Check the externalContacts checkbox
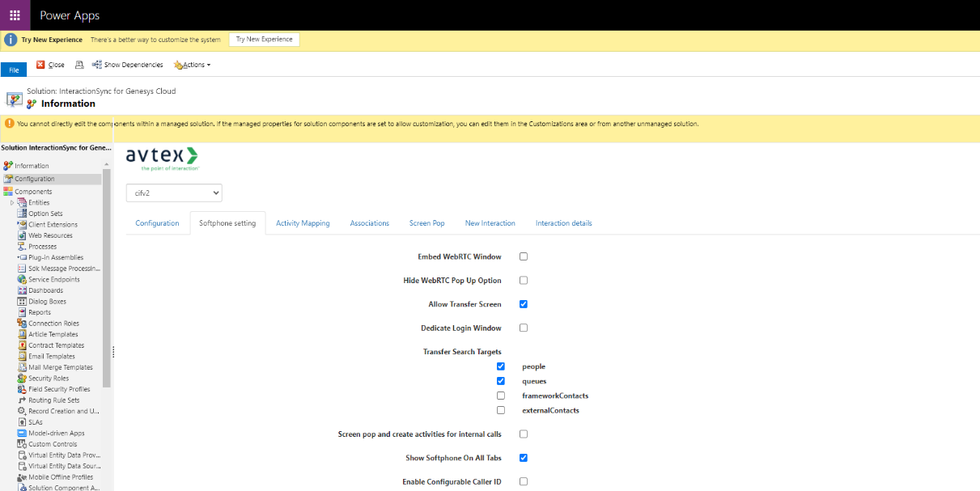This screenshot has width=980, height=491. click(501, 410)
